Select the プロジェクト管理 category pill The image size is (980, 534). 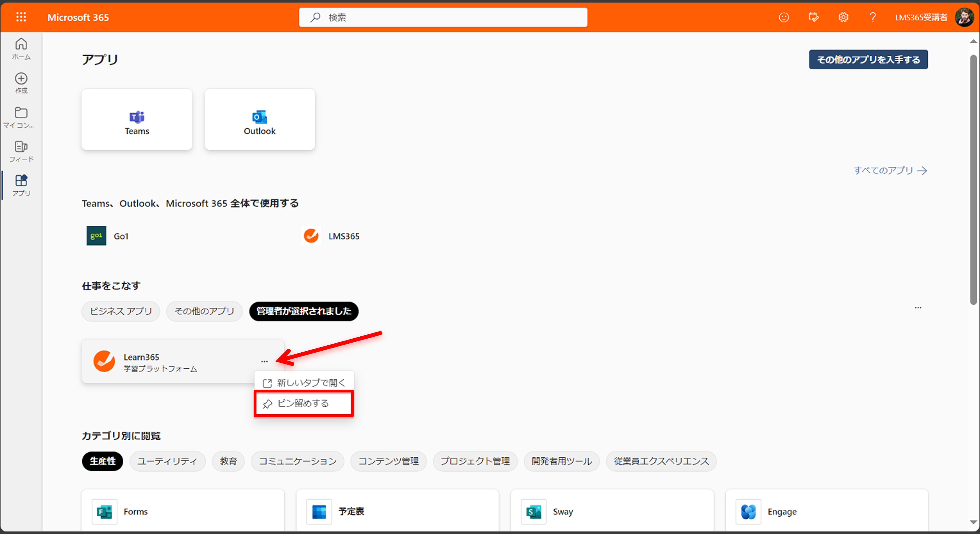tap(475, 461)
